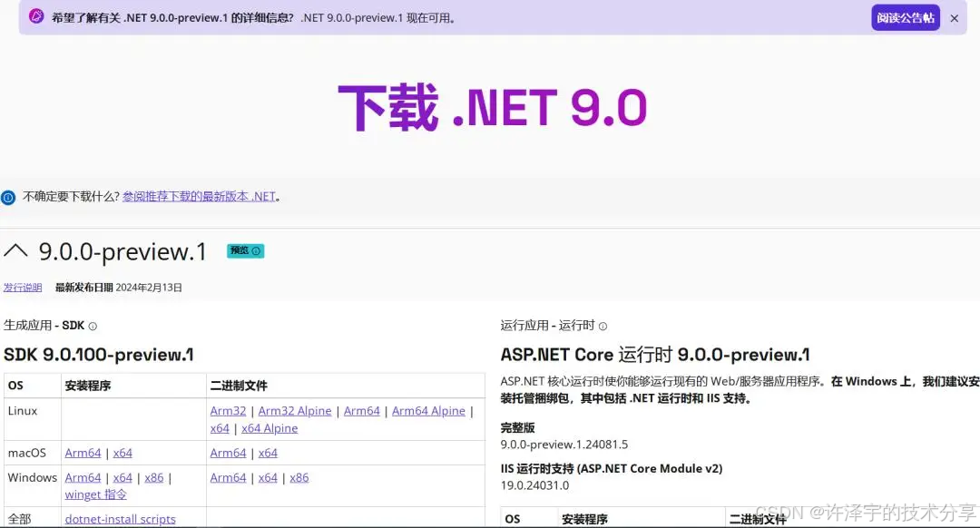Download the macOS x64 installer
The height and width of the screenshot is (528, 980).
[122, 453]
